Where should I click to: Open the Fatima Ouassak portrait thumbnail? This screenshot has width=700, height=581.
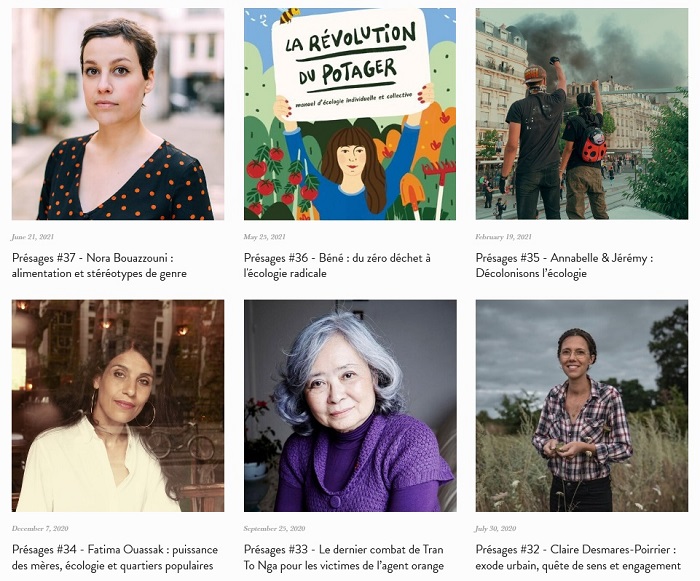(x=118, y=405)
